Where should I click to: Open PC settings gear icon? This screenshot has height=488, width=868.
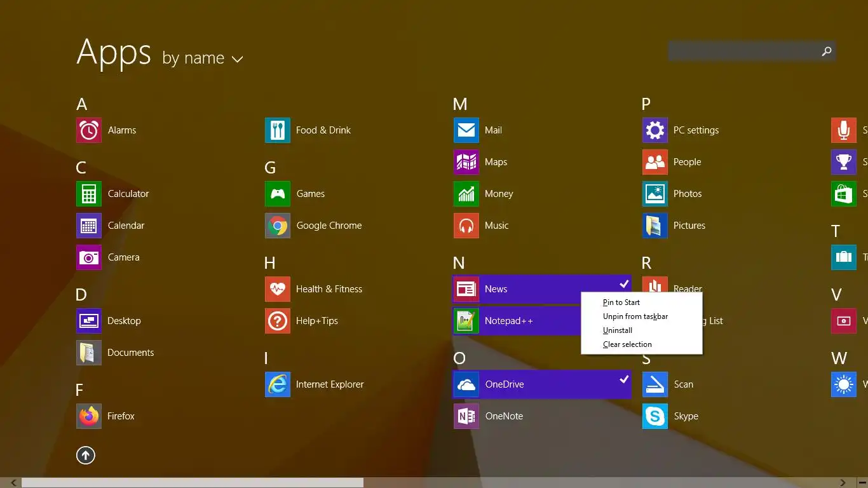[x=655, y=130]
